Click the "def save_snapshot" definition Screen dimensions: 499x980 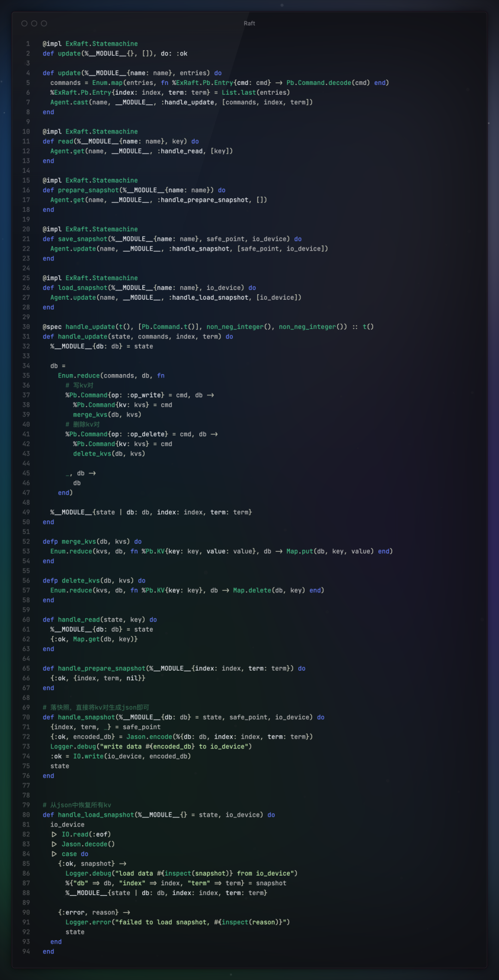75,239
